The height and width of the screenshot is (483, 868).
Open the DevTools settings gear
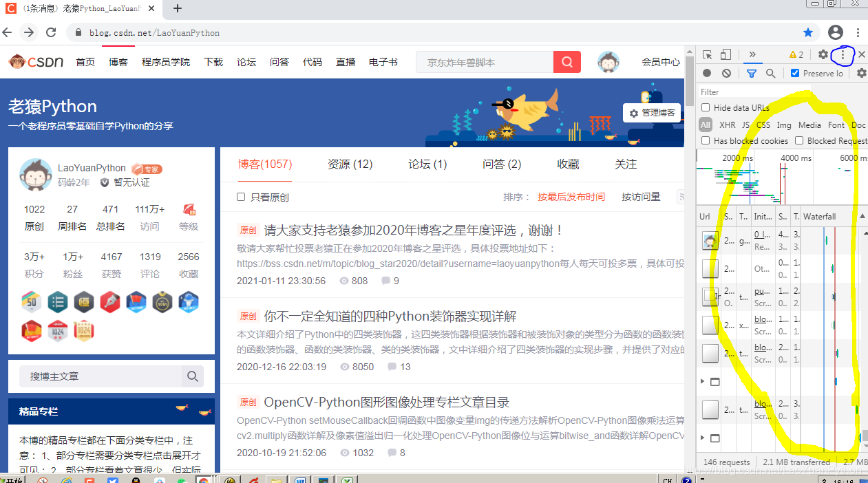tap(823, 54)
